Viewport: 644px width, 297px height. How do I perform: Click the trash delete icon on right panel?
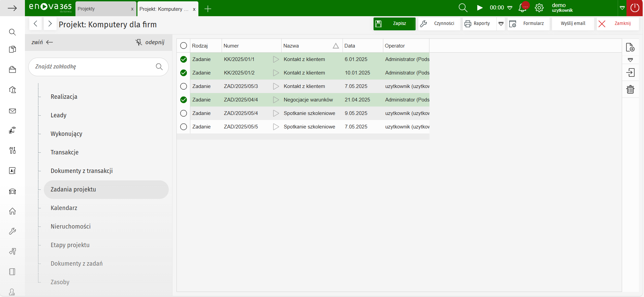(630, 89)
